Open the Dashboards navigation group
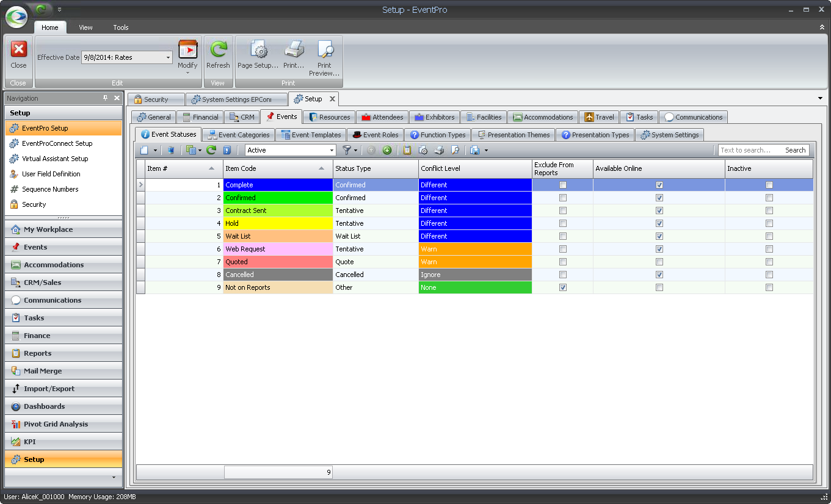 tap(64, 406)
